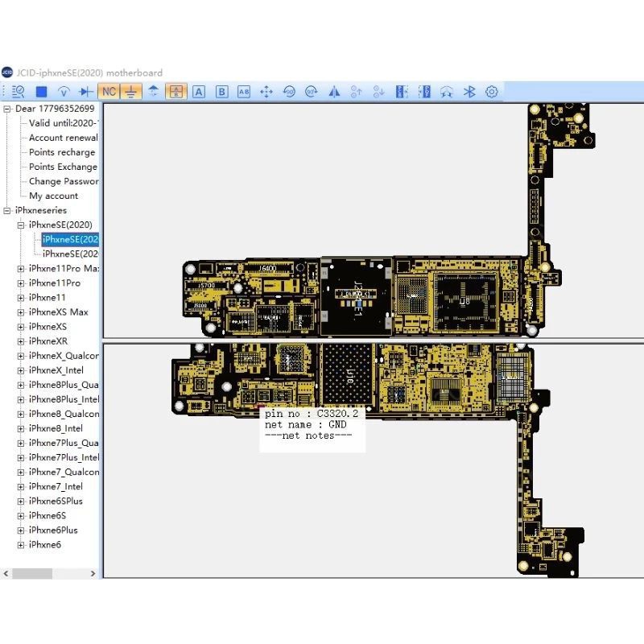Select the Valid until entry
The height and width of the screenshot is (644, 644).
pyautogui.click(x=64, y=123)
